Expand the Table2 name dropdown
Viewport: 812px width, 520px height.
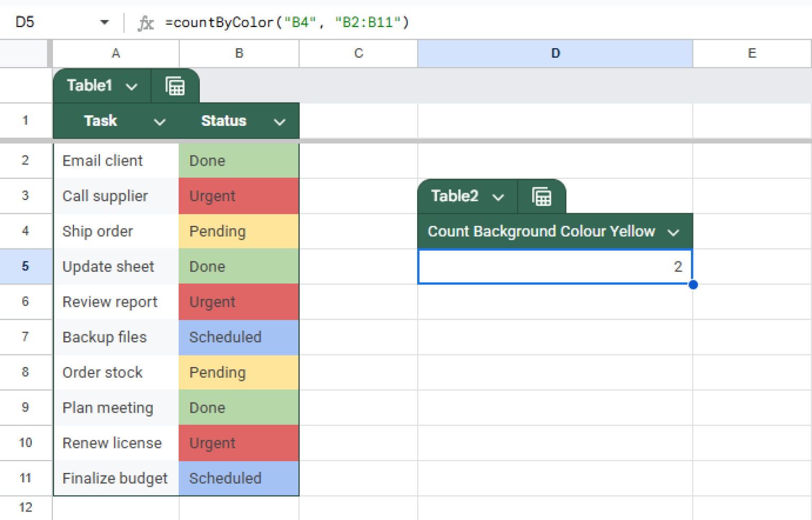coord(497,196)
